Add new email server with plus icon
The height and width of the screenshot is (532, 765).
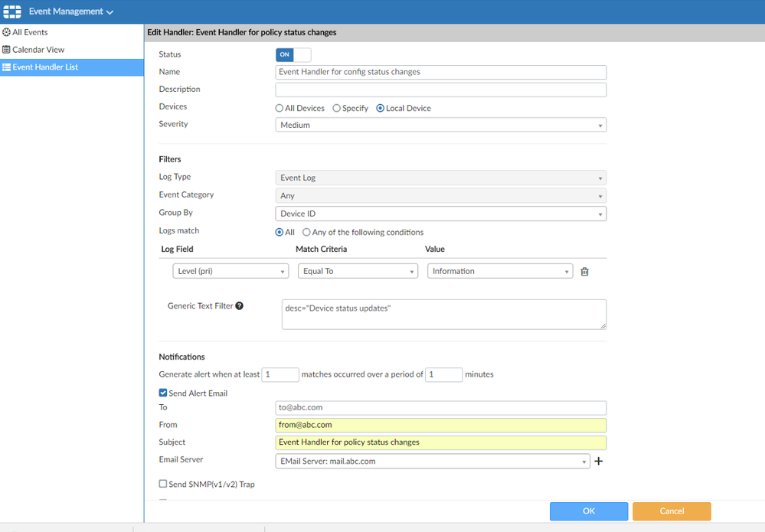(x=599, y=462)
